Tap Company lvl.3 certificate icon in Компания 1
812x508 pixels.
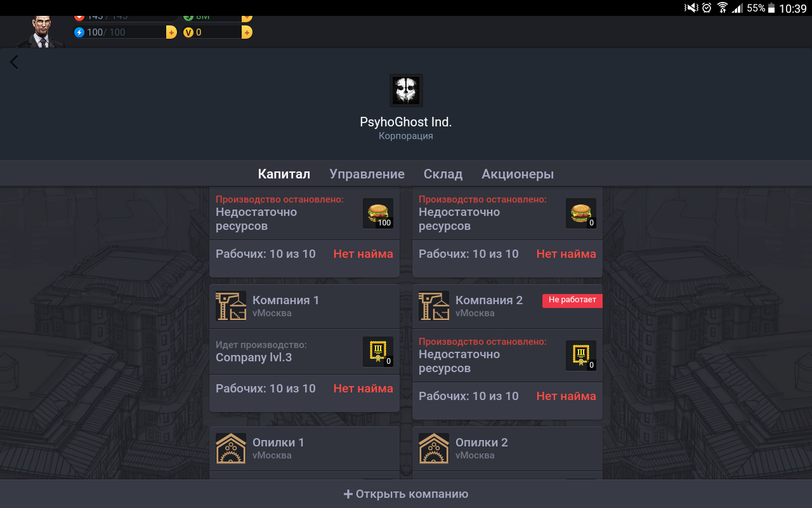pyautogui.click(x=378, y=352)
